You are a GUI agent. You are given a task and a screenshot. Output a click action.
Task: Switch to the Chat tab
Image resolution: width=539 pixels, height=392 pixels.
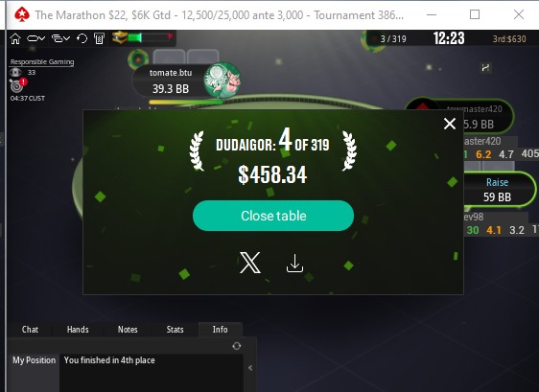point(30,329)
